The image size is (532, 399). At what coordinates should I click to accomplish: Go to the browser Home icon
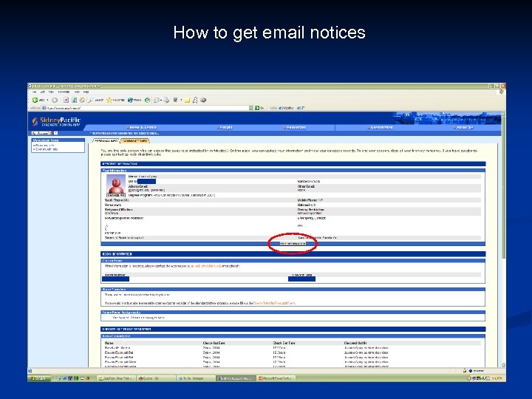click(x=82, y=100)
